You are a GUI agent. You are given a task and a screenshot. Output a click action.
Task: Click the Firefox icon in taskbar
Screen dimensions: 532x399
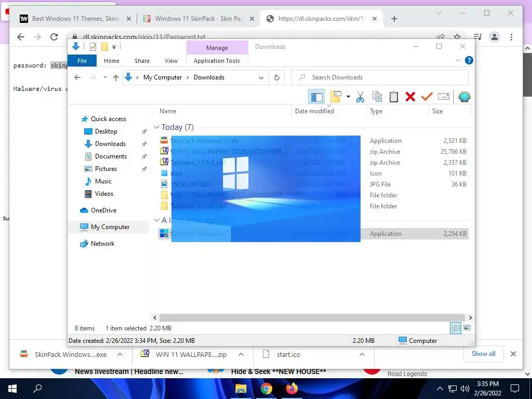click(291, 389)
